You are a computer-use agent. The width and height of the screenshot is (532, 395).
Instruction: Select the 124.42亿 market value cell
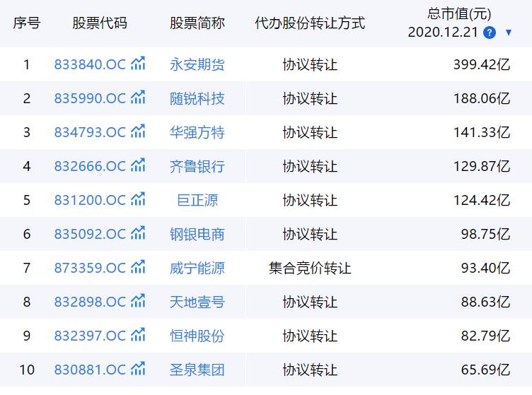pyautogui.click(x=482, y=200)
